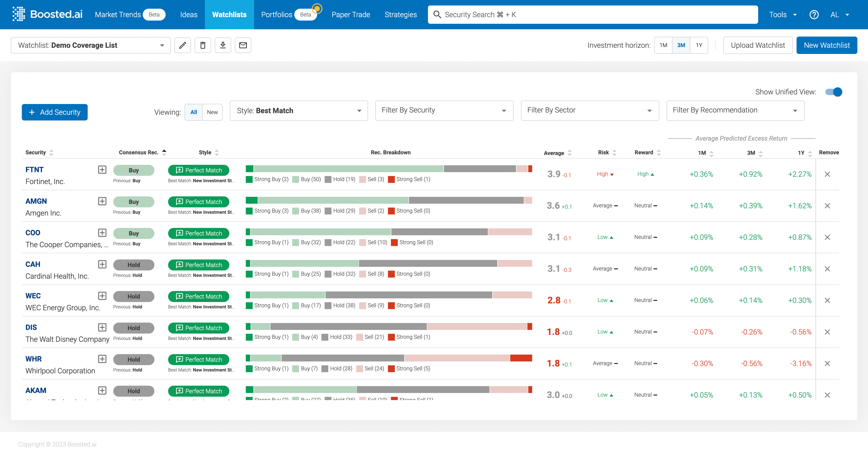
Task: Switch to Paper Trade tab
Action: click(350, 14)
